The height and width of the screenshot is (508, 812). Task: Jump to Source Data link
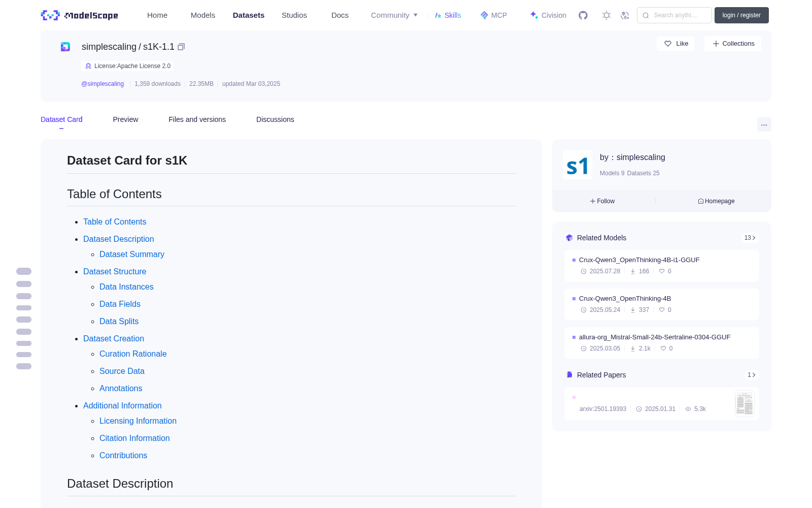122,371
